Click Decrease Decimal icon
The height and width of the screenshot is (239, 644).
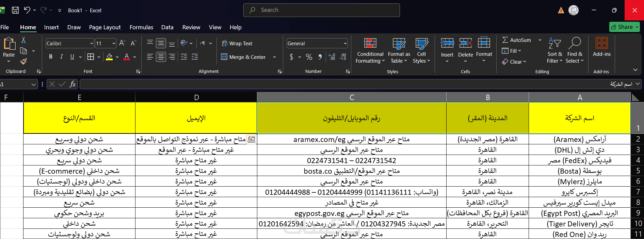click(x=343, y=57)
